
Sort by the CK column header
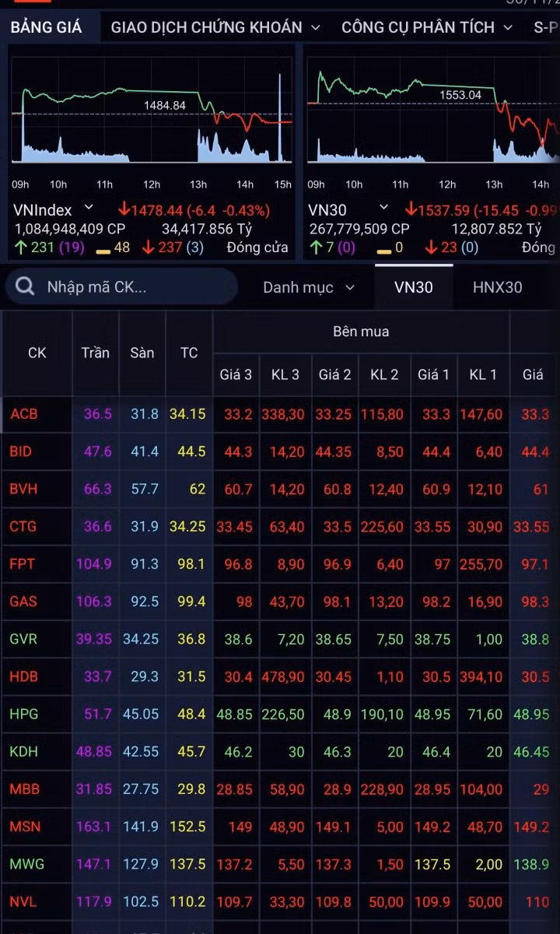[37, 353]
